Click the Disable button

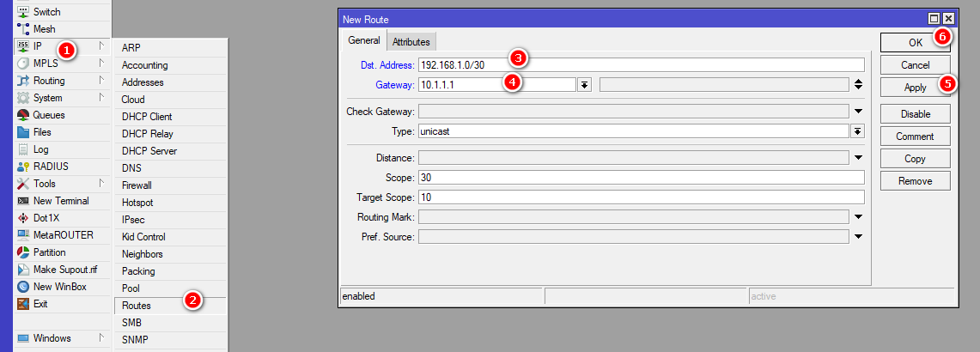point(915,114)
